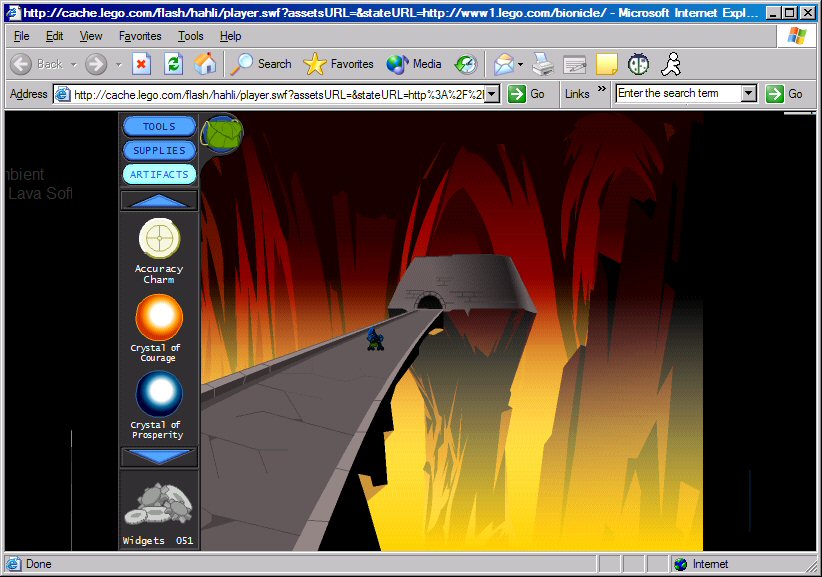Click the IE icon in the title bar

click(x=13, y=13)
